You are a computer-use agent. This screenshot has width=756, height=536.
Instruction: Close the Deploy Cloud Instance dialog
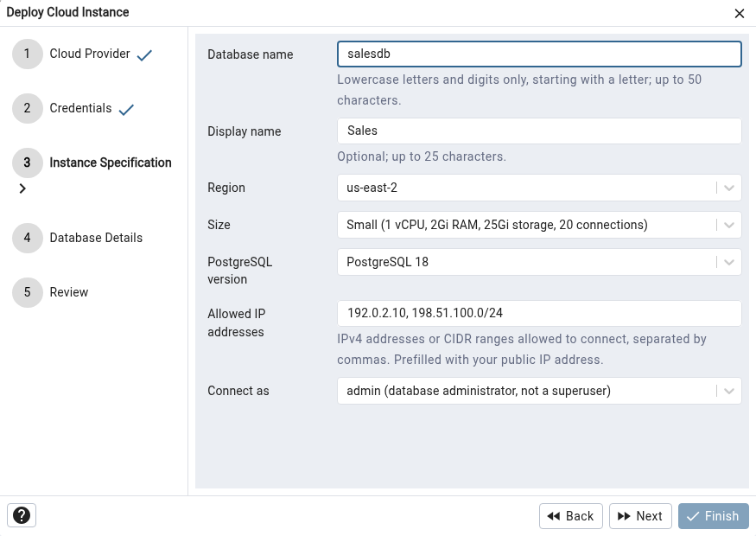pyautogui.click(x=739, y=14)
